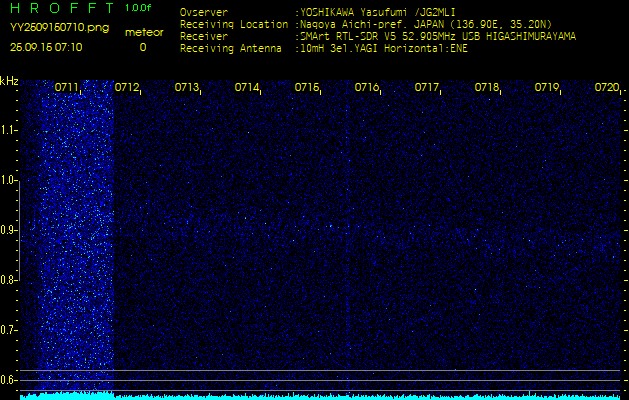
Task: Click observer name YOSHIKAWA Yasufumi /JG2MLI
Action: (377, 12)
